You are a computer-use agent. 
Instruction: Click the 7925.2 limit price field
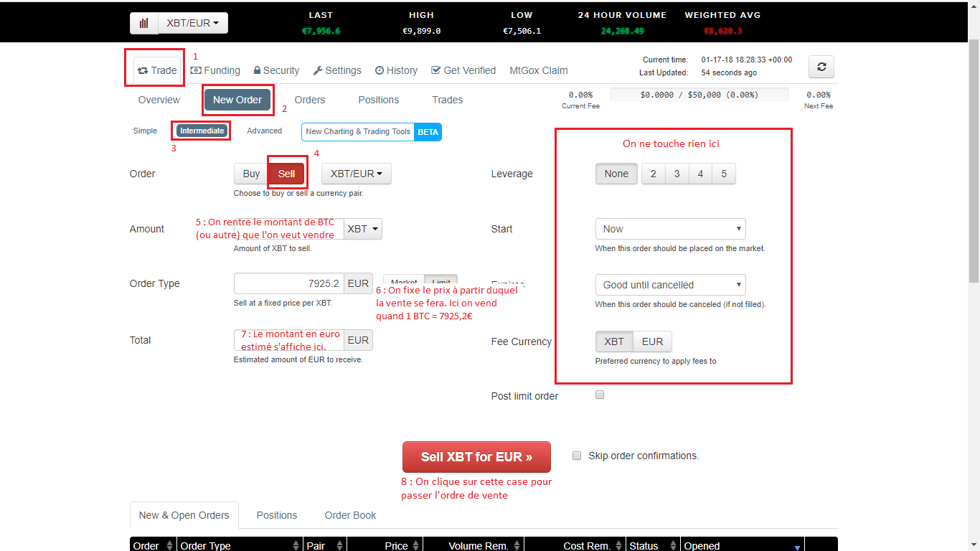point(289,283)
